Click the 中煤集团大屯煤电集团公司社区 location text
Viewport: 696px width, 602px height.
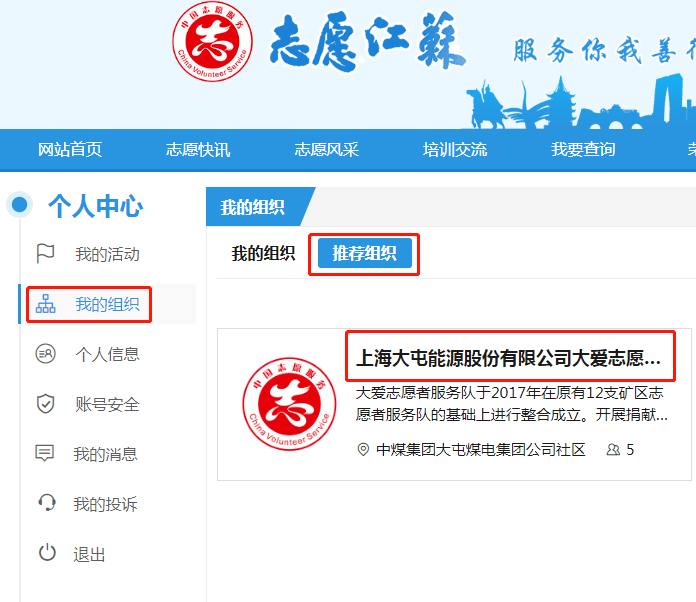pos(481,450)
